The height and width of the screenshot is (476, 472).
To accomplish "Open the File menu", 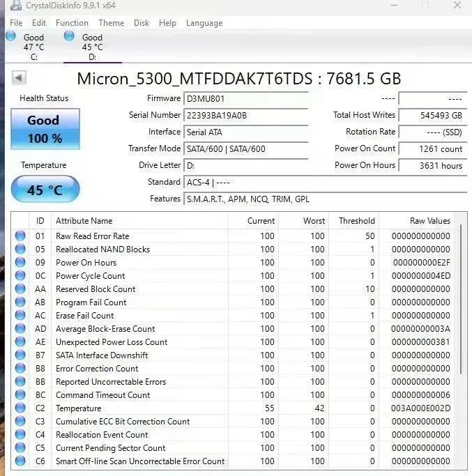I will 16,23.
